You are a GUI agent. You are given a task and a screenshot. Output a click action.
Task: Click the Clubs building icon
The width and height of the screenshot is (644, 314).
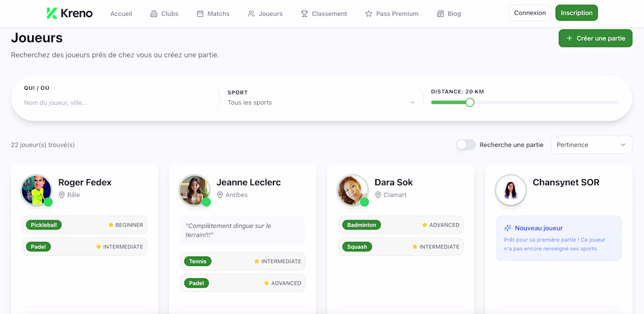(x=154, y=13)
